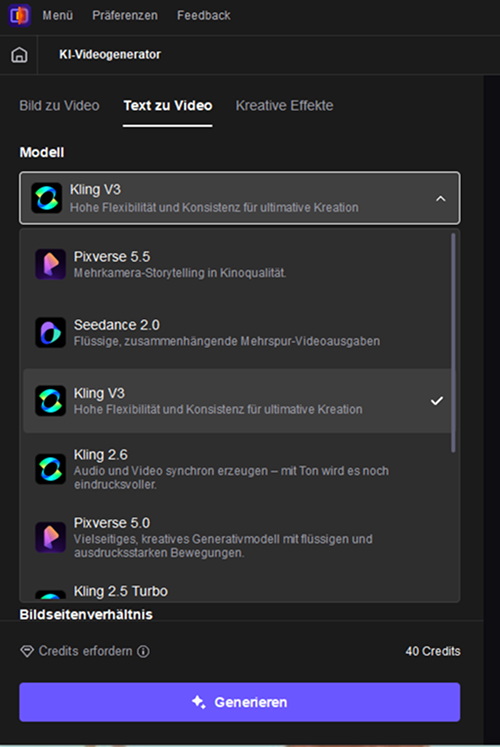This screenshot has width=500, height=747.
Task: Collapse the Modell dropdown chevron
Action: [x=441, y=198]
